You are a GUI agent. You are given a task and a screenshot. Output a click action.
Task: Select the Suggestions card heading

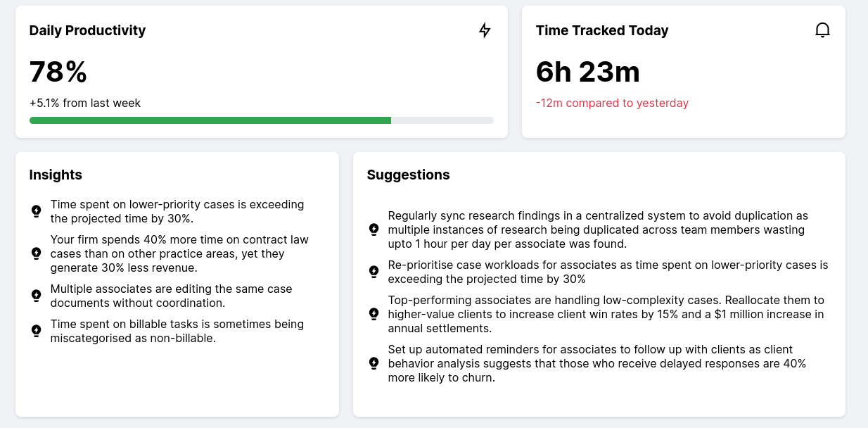408,175
